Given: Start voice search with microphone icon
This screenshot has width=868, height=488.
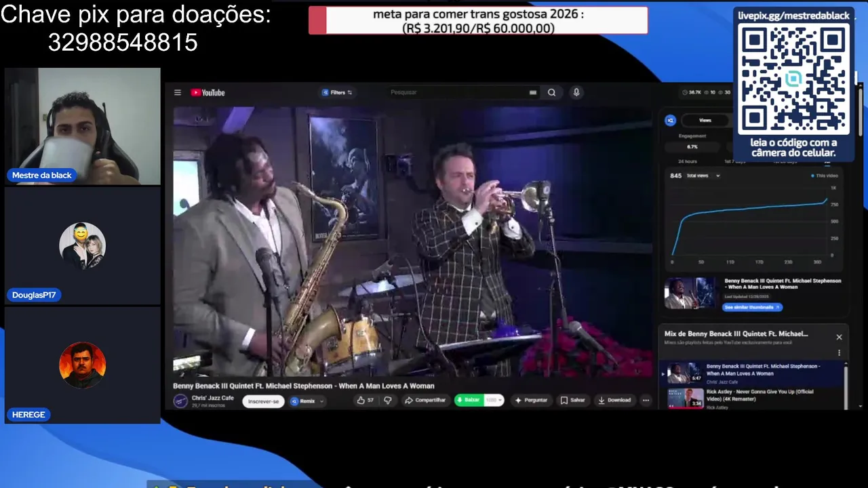Looking at the screenshot, I should click(576, 93).
